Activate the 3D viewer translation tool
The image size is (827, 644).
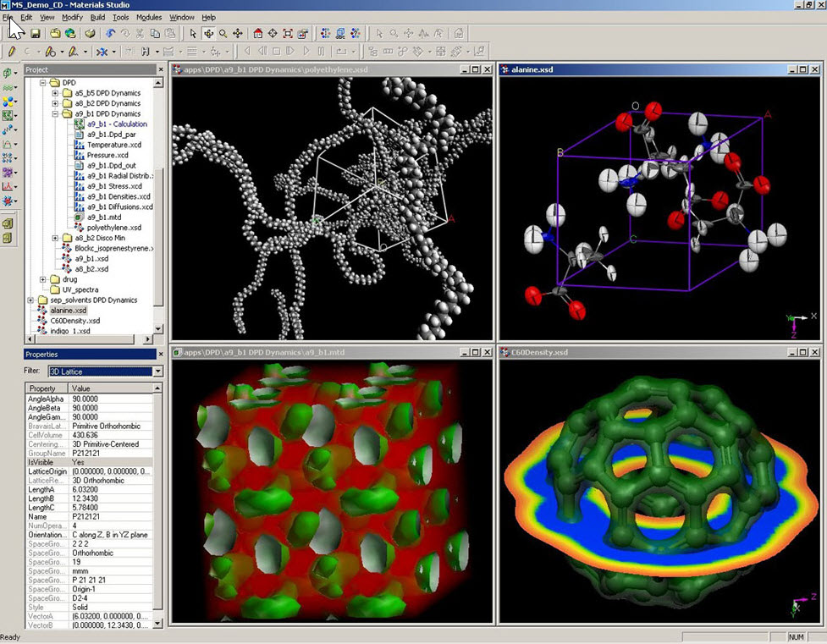pos(238,34)
